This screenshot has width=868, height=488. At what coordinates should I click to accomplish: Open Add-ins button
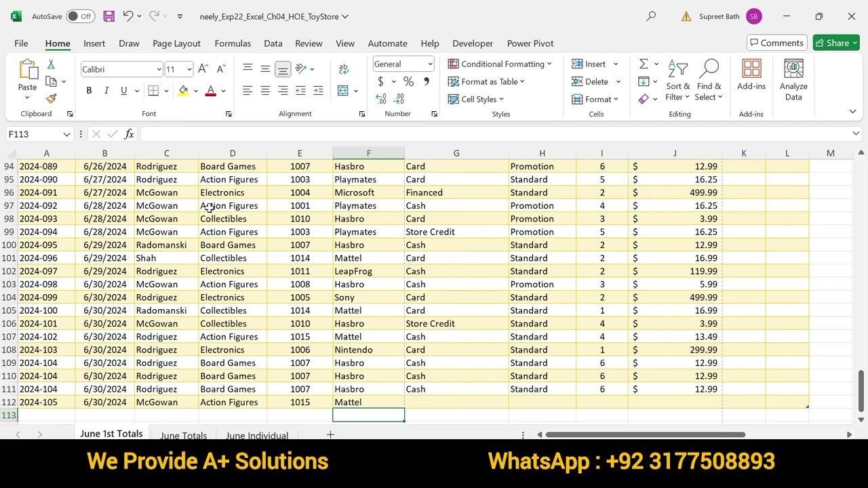pos(751,75)
